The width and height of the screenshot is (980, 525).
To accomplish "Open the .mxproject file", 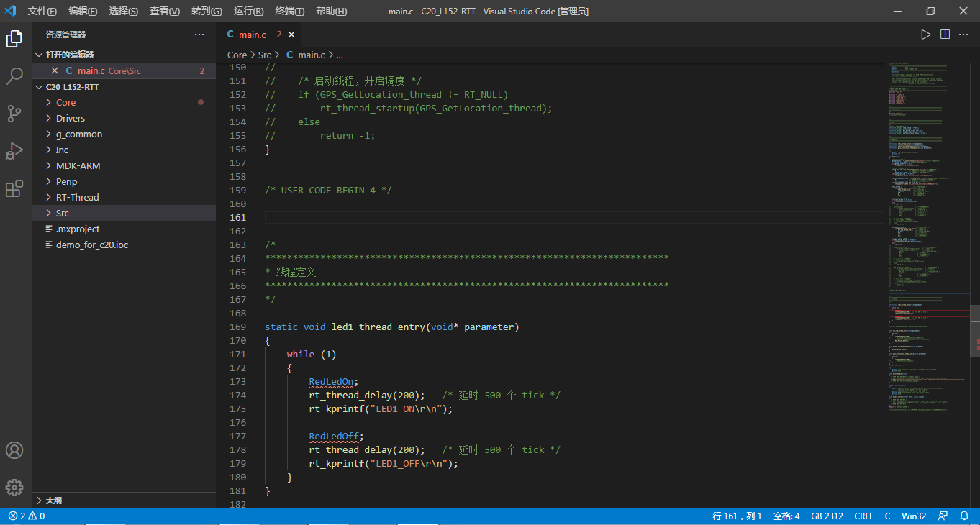I will click(124, 229).
